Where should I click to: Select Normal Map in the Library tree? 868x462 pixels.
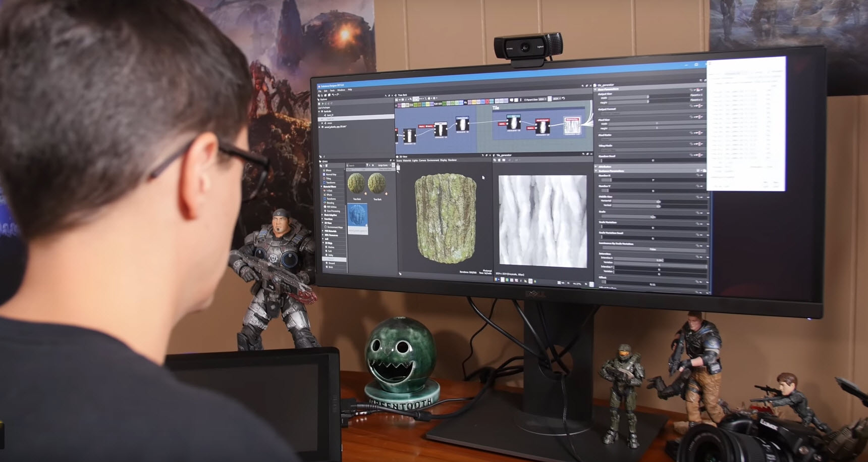tap(331, 175)
